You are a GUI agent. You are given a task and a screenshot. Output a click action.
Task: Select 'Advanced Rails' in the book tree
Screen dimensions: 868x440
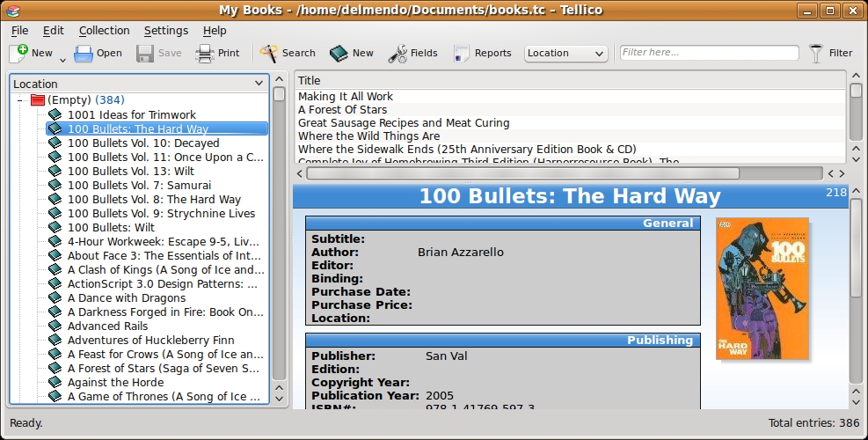click(x=107, y=326)
